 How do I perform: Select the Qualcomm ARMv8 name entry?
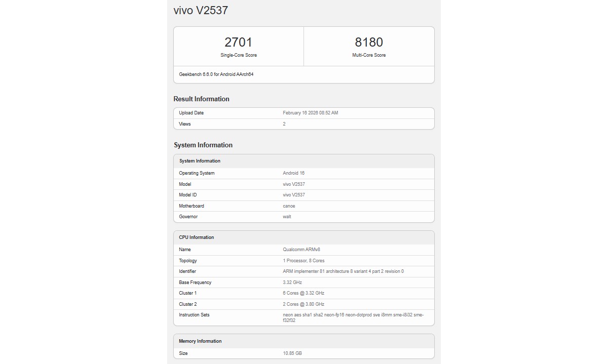point(303,249)
